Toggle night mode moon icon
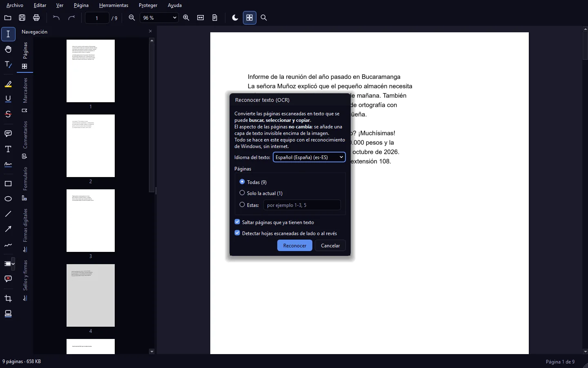 pos(235,18)
